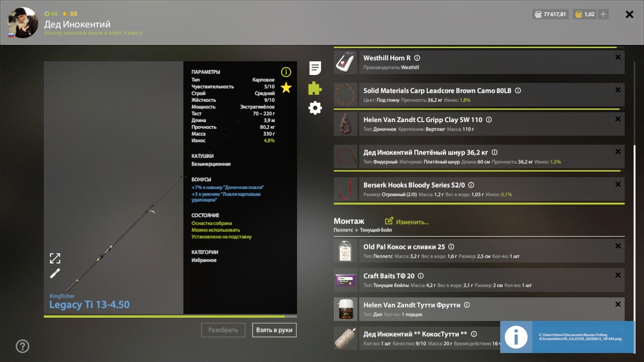This screenshot has height=362, width=644.
Task: Remove Helen Van Zandt Тутти Фрутти dip
Action: 618,304
